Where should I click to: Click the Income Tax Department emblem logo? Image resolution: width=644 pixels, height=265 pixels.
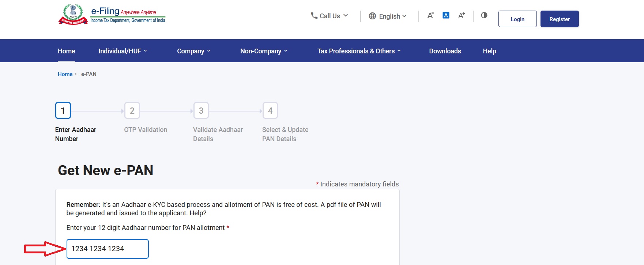pos(73,15)
